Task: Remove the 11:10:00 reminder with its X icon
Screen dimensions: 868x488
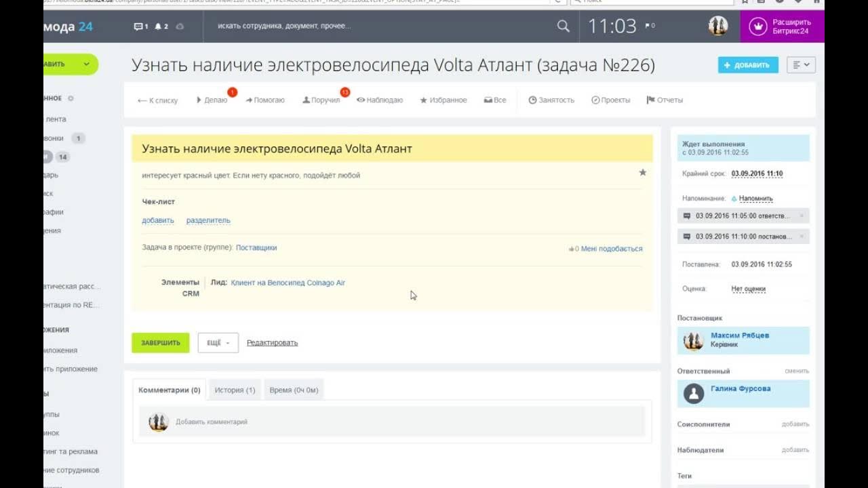Action: click(802, 237)
